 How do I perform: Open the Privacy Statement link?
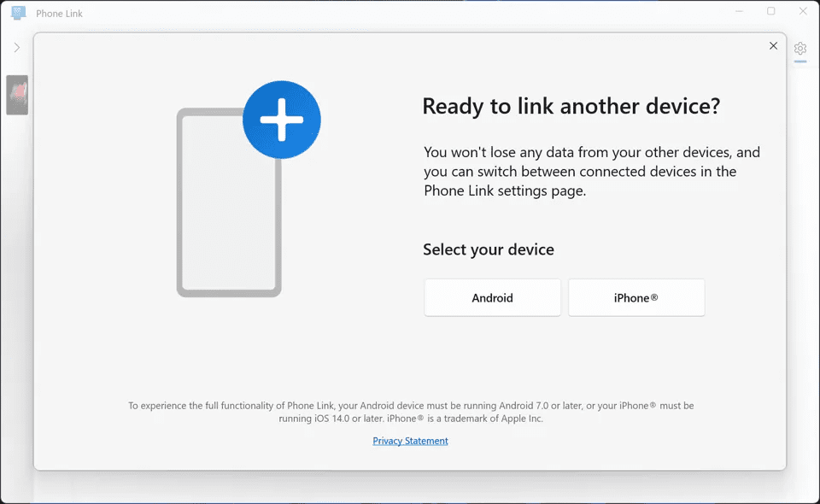[410, 441]
